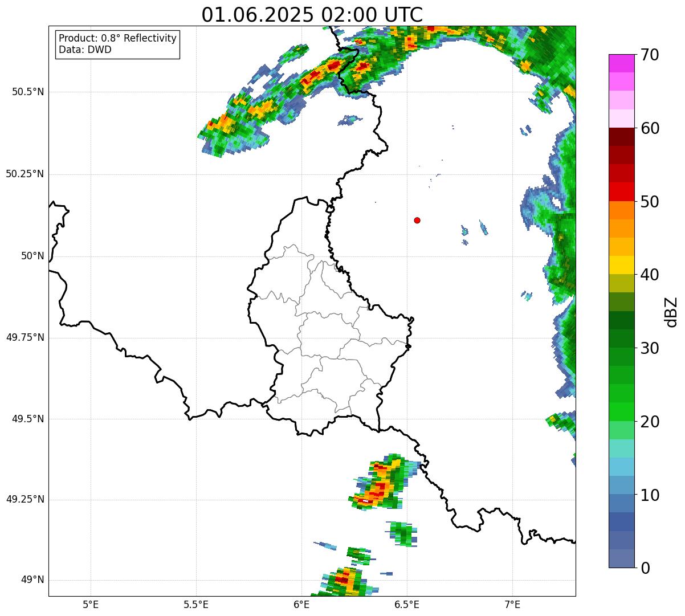Viewport: 685px width, 616px height.
Task: Click the 50.25°N latitude label
Action: 25,174
